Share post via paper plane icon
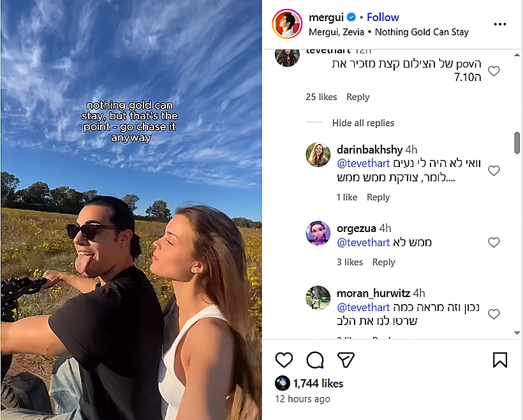The width and height of the screenshot is (523, 420). (345, 361)
